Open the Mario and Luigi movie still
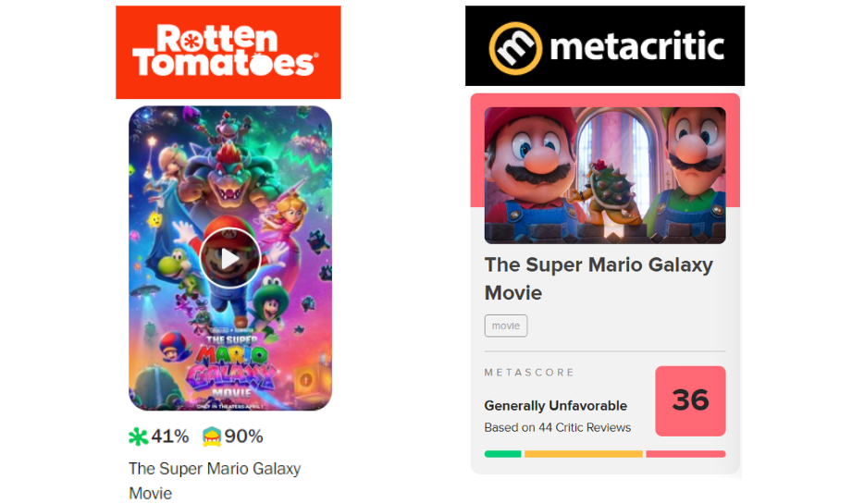 pyautogui.click(x=604, y=175)
